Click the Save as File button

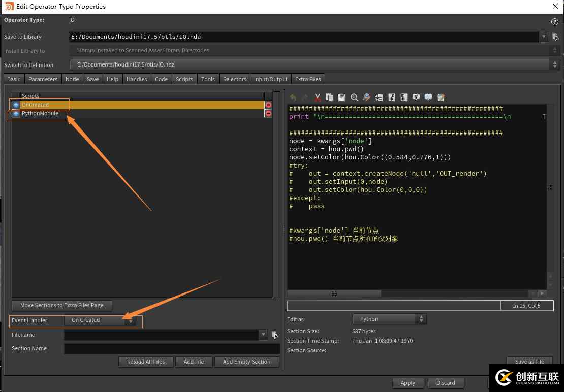coord(529,361)
